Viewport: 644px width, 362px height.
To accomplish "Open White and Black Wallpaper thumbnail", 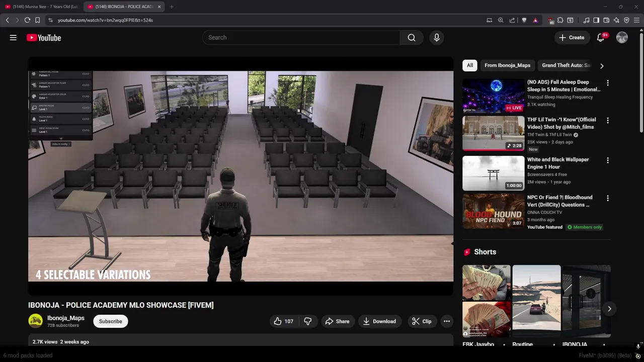I will [x=493, y=173].
